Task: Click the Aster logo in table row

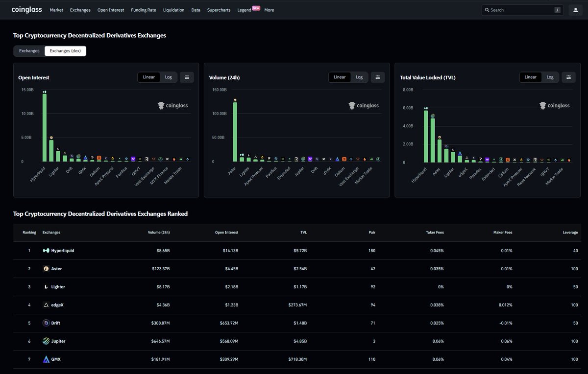Action: point(46,269)
